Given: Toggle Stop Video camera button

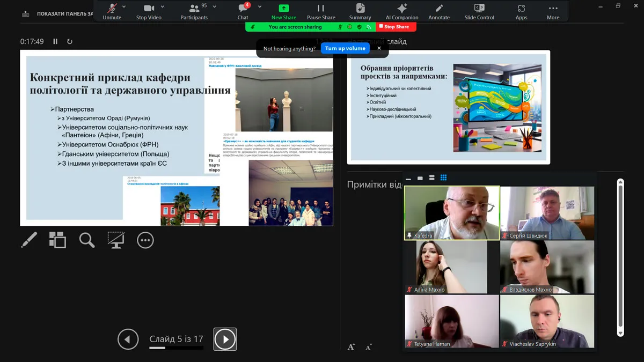Looking at the screenshot, I should (x=149, y=9).
